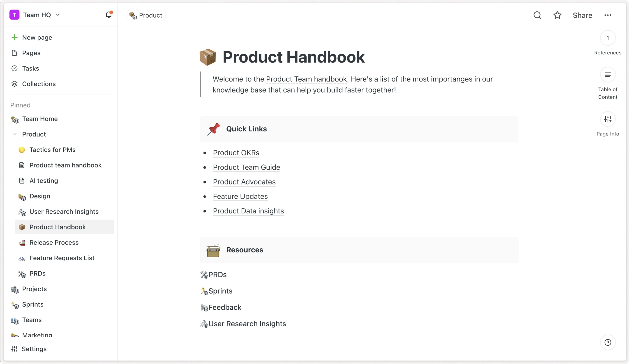Expand the Team HQ workspace dropdown
The image size is (629, 364).
click(x=58, y=15)
